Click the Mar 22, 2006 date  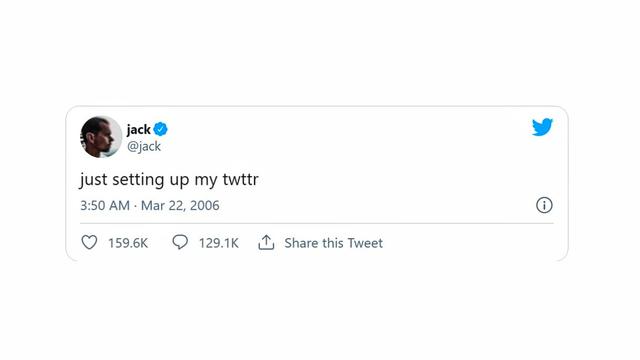coord(180,205)
